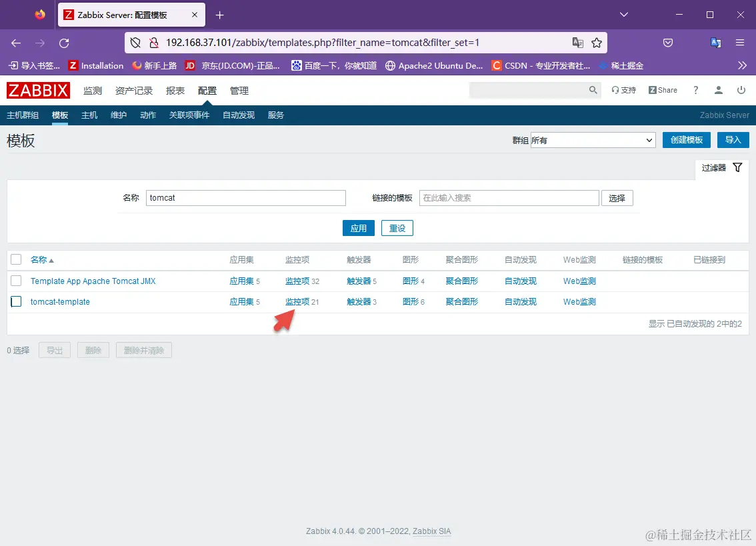The image size is (756, 546).
Task: Open the support headset link
Action: 624,90
